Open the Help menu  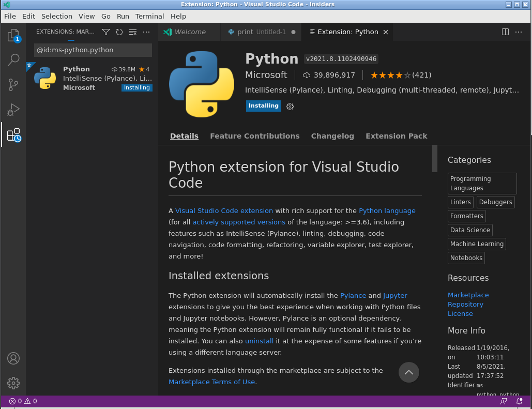[x=178, y=17]
